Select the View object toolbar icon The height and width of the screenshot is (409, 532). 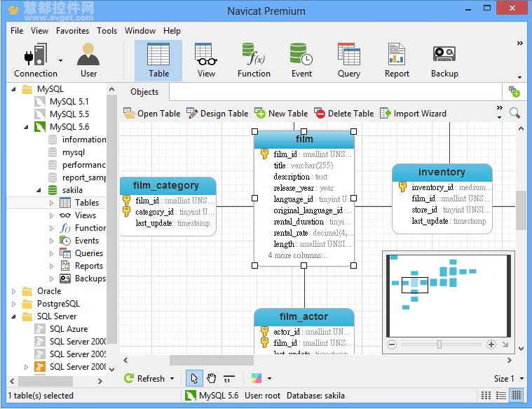click(206, 60)
